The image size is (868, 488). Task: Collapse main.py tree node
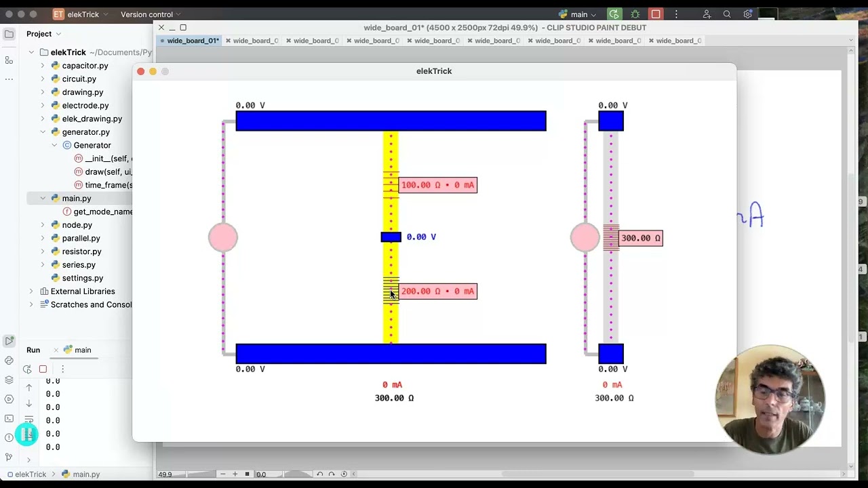click(43, 199)
